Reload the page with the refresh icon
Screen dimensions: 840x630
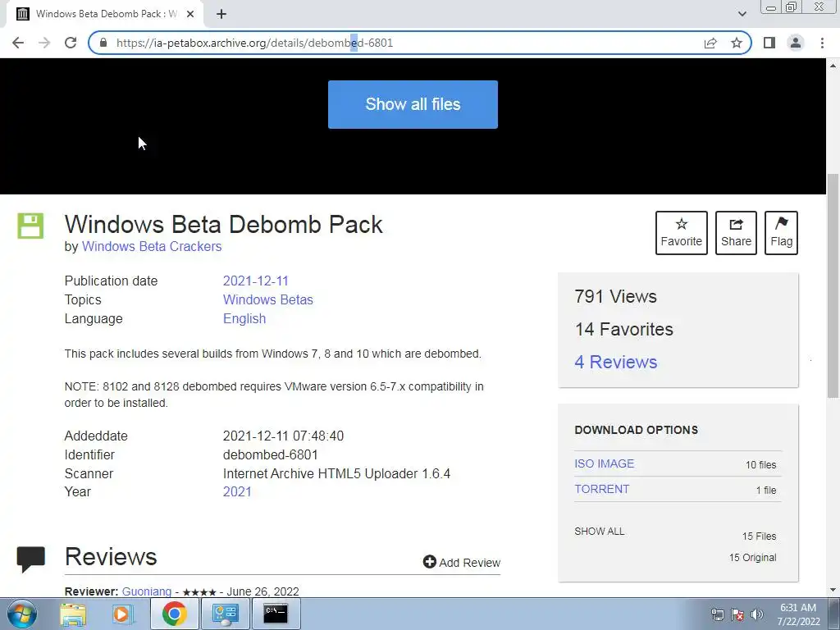(71, 43)
